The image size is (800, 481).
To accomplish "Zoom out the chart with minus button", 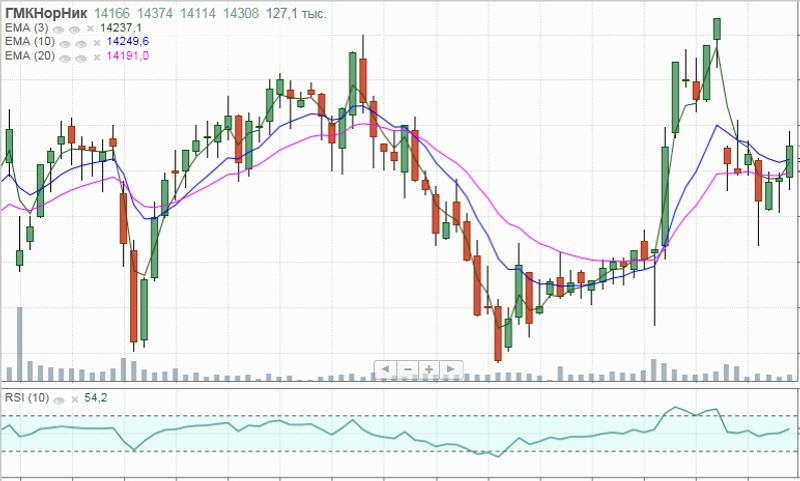I will coord(408,369).
